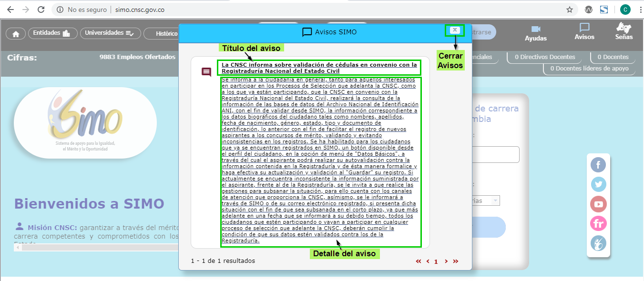Open the YouTube social icon
The height and width of the screenshot is (281, 644).
[598, 204]
